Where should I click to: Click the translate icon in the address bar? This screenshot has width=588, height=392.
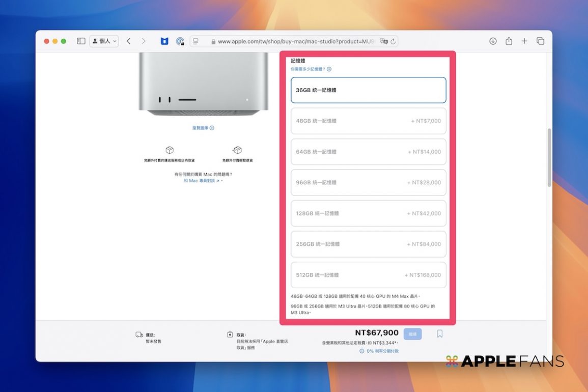384,42
